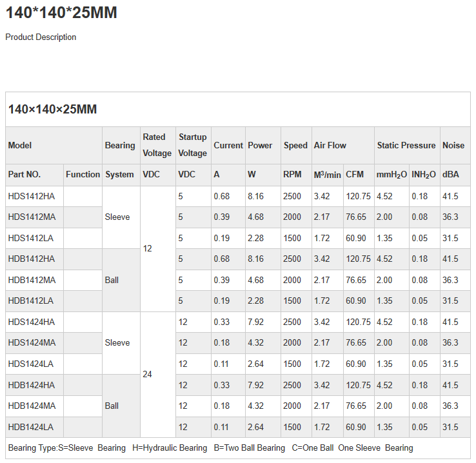Image resolution: width=476 pixels, height=463 pixels.
Task: Click the Static Pressure column header
Action: click(406, 146)
